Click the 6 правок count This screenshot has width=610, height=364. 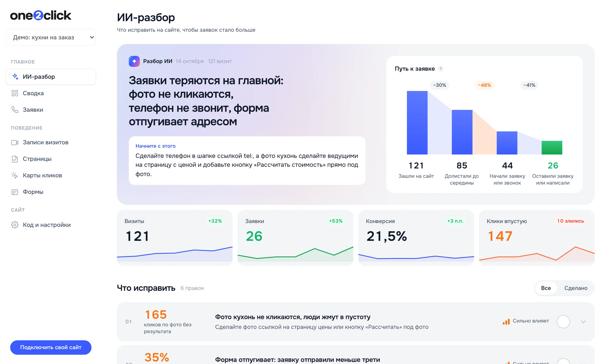192,288
